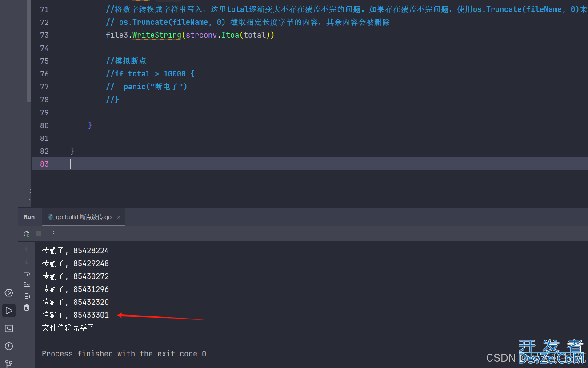The image size is (588, 368).
Task: Click console output 传输了, 85432320
Action: pos(76,302)
